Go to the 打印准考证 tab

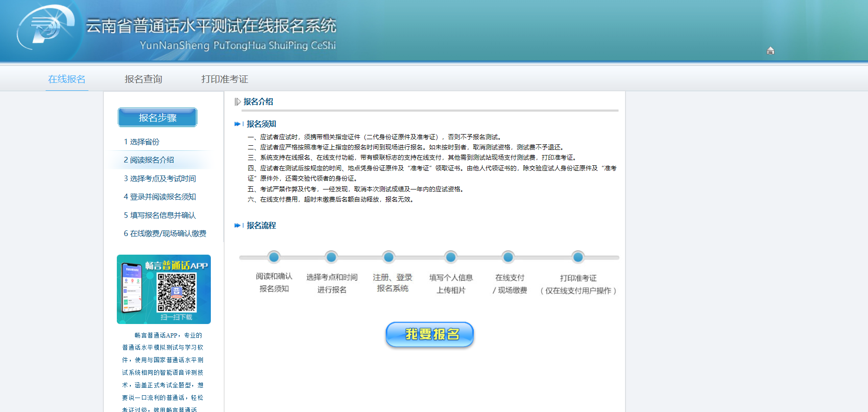click(225, 79)
